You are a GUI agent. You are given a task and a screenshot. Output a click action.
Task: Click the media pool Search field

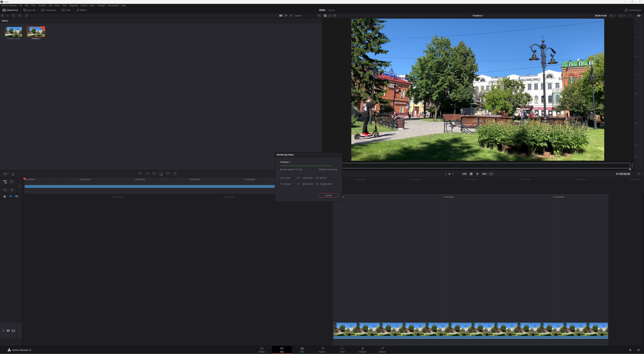point(304,16)
